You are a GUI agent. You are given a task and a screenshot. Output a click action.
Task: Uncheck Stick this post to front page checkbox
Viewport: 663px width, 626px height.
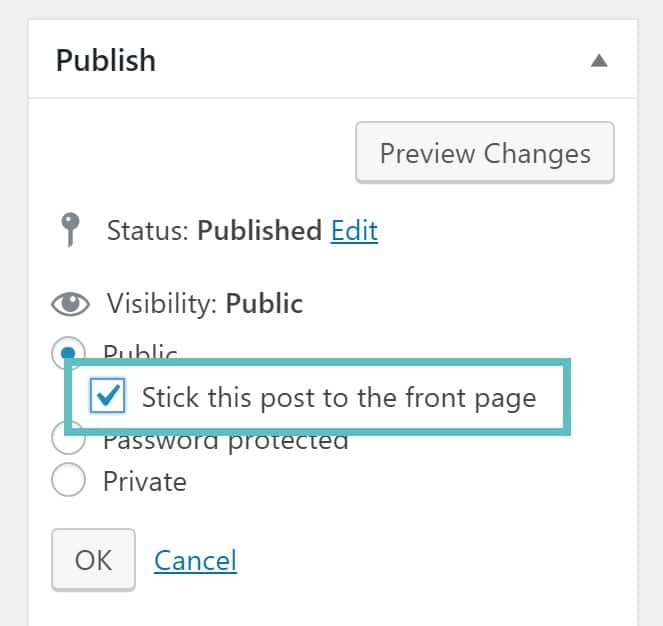[x=107, y=397]
